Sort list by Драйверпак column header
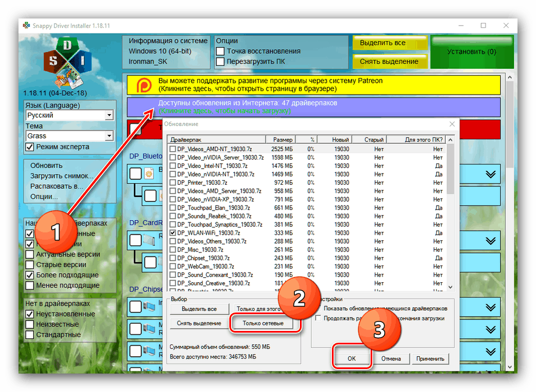The height and width of the screenshot is (392, 536). coord(216,139)
